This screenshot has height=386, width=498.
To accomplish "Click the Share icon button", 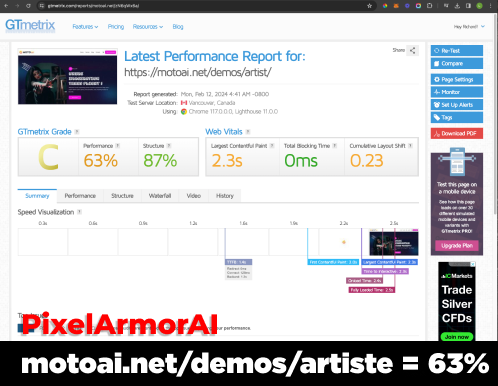I will (x=412, y=51).
